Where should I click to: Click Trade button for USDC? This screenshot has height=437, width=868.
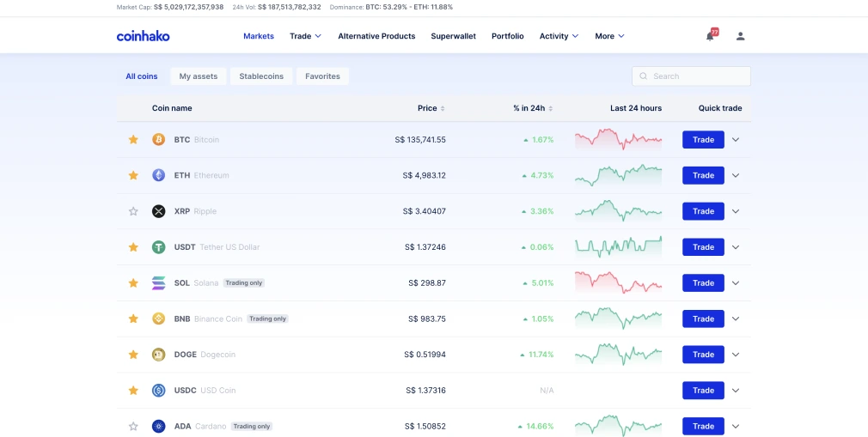click(x=703, y=391)
